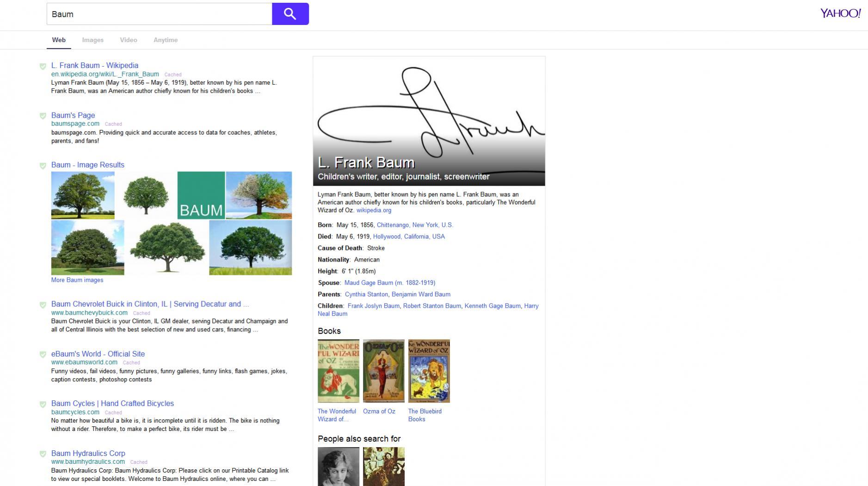Viewport: 868px width, 486px height.
Task: Open Robert Stanton Baum child link
Action: click(x=432, y=306)
